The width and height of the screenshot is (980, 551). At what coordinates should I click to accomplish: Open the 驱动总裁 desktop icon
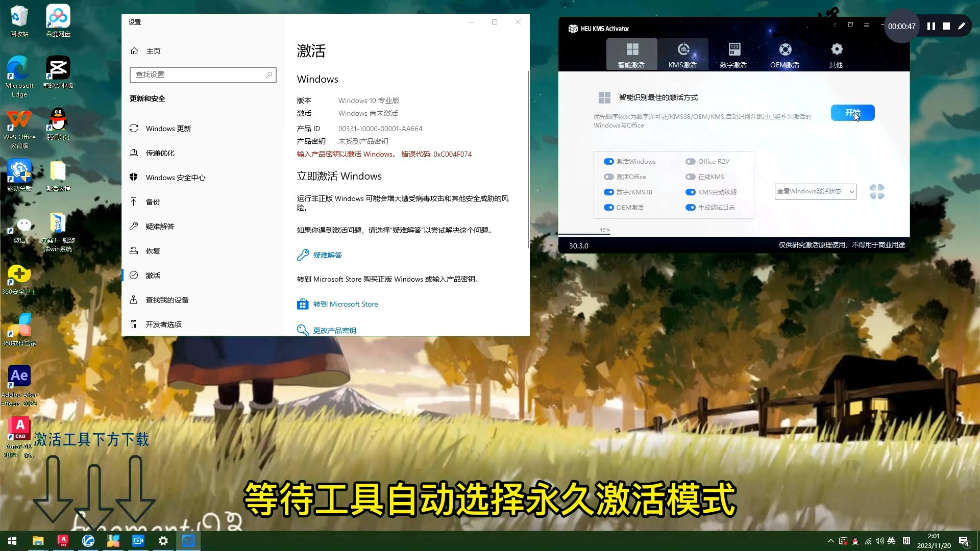(19, 176)
